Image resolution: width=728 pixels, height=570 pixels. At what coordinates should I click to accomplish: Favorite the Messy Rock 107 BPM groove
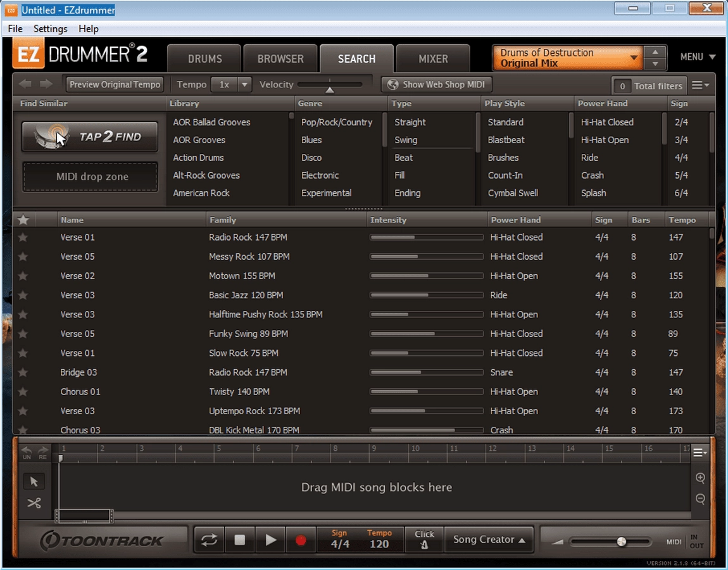tap(23, 256)
